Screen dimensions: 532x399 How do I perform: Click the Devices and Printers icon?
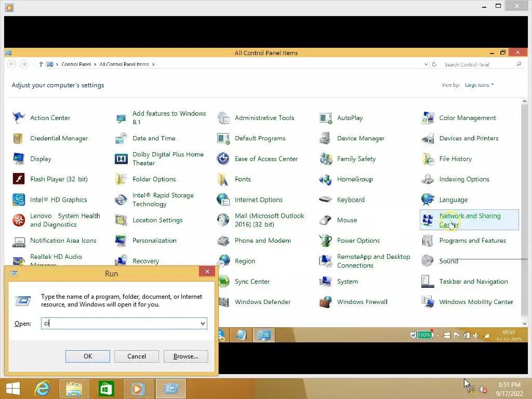click(428, 138)
